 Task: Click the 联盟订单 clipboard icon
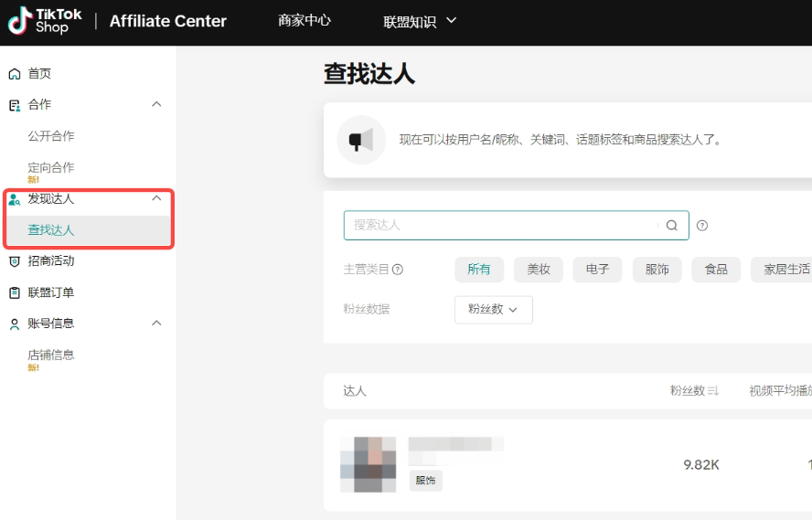pos(15,292)
